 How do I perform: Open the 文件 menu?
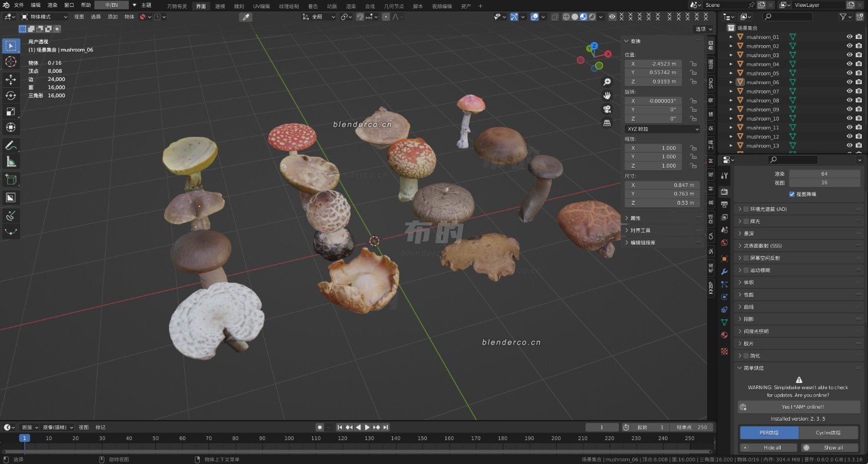click(x=19, y=5)
